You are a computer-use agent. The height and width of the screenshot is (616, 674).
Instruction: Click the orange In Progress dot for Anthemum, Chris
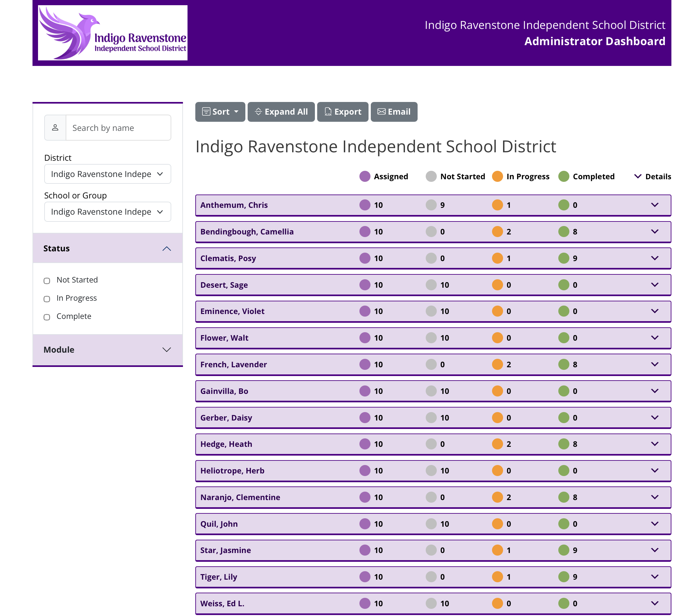(x=498, y=205)
